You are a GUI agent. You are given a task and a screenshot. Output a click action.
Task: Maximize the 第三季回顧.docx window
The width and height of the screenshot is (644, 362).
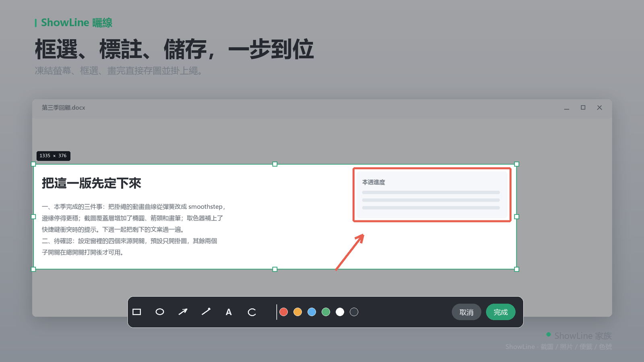(x=583, y=108)
